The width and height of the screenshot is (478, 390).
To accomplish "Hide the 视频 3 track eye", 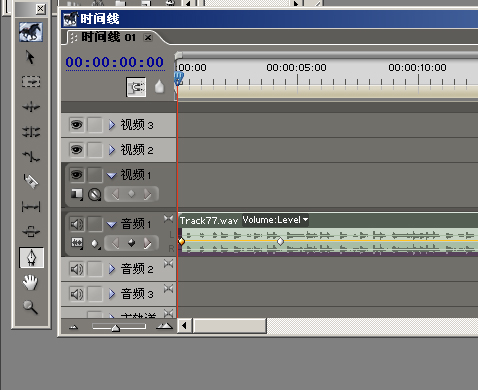I will [76, 125].
